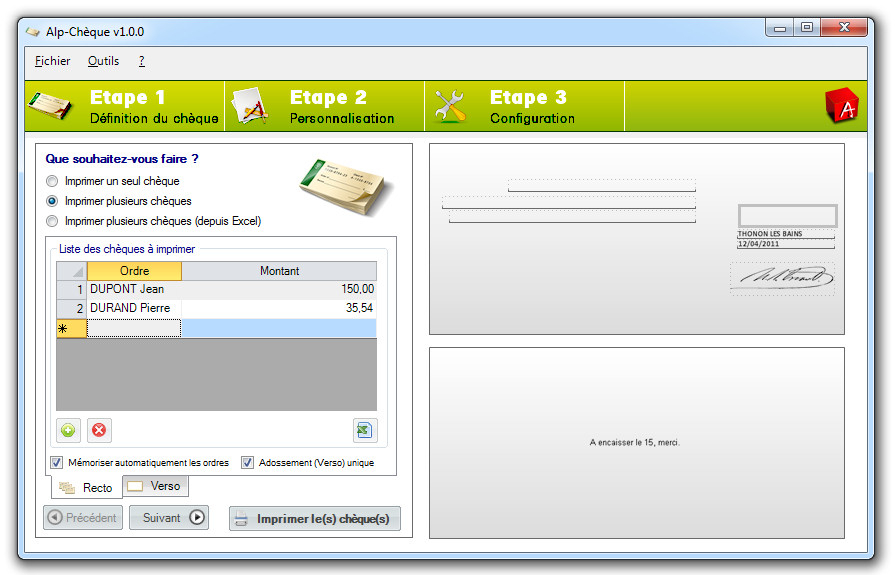The width and height of the screenshot is (895, 575).
Task: Open the Outils menu
Action: (103, 61)
